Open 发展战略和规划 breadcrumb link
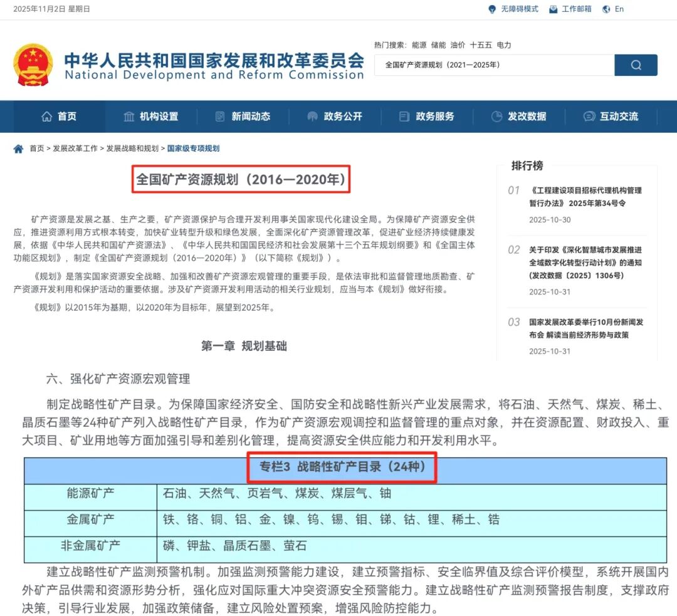This screenshot has height=616, width=677. (x=132, y=149)
